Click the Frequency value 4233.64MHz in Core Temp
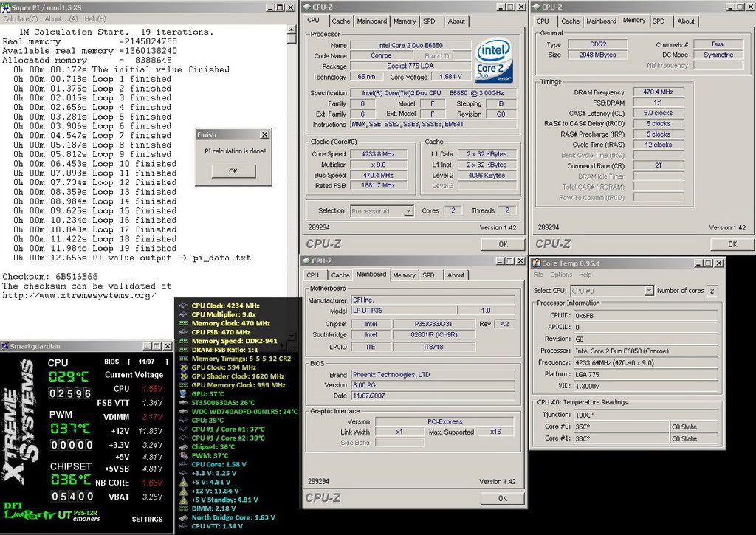The image size is (756, 535). point(645,362)
